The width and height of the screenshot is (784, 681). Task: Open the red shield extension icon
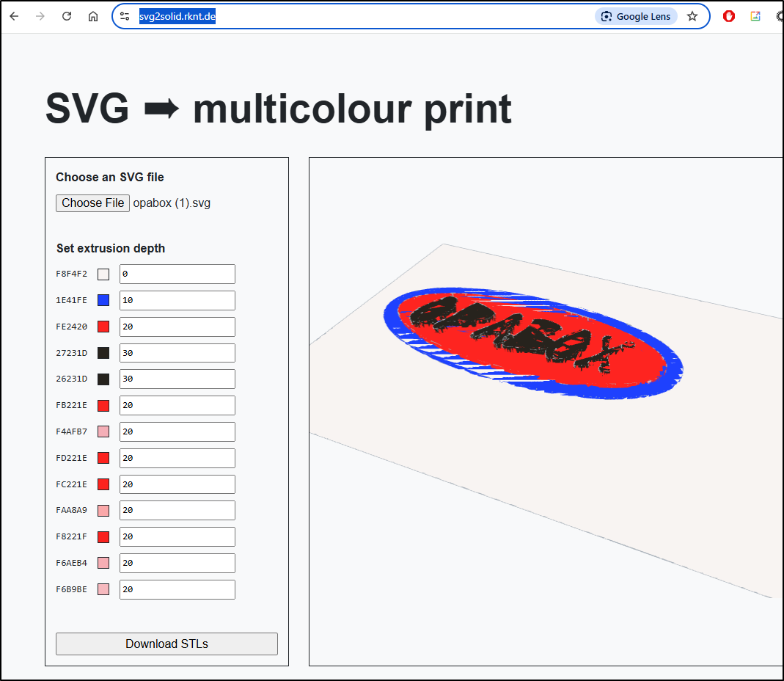pos(728,16)
